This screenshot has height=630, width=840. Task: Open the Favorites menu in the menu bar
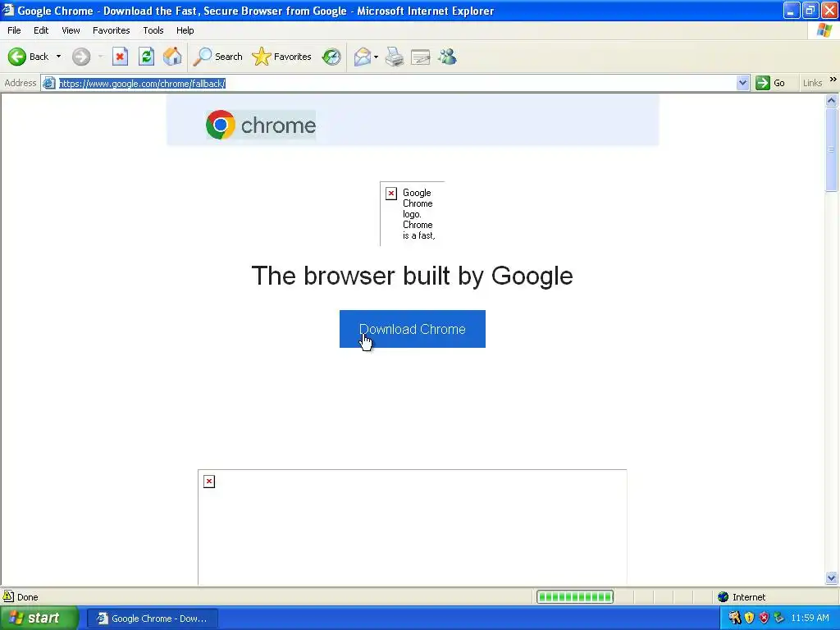[x=111, y=30]
